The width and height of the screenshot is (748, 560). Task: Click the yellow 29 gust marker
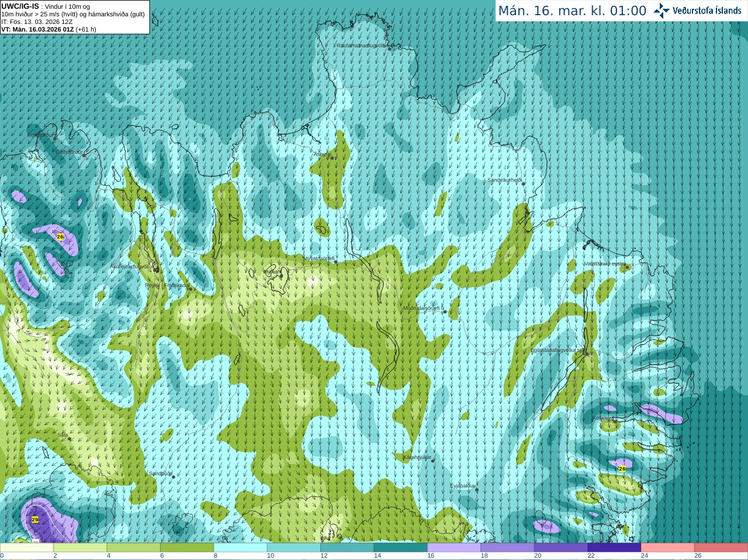coord(35,520)
